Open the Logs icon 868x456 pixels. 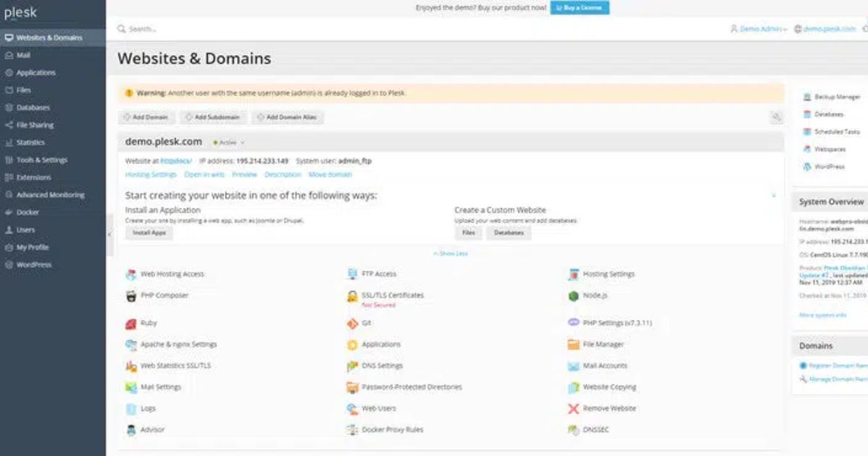pyautogui.click(x=131, y=408)
